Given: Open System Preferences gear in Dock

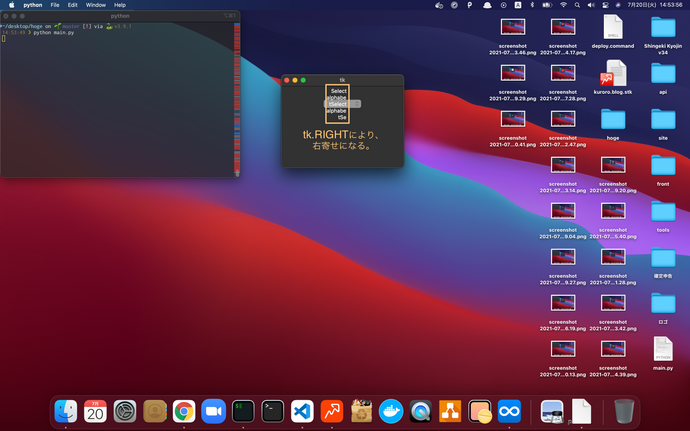Looking at the screenshot, I should click(125, 412).
